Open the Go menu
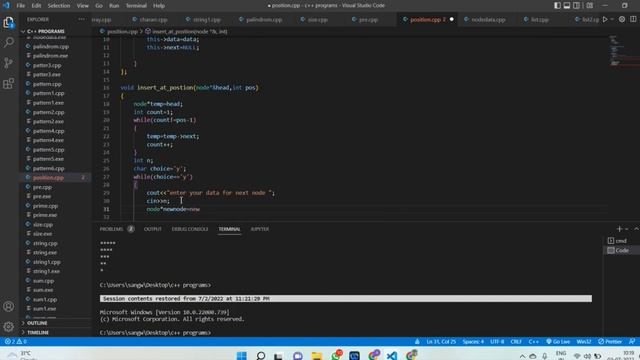The height and width of the screenshot is (360, 640). click(99, 6)
